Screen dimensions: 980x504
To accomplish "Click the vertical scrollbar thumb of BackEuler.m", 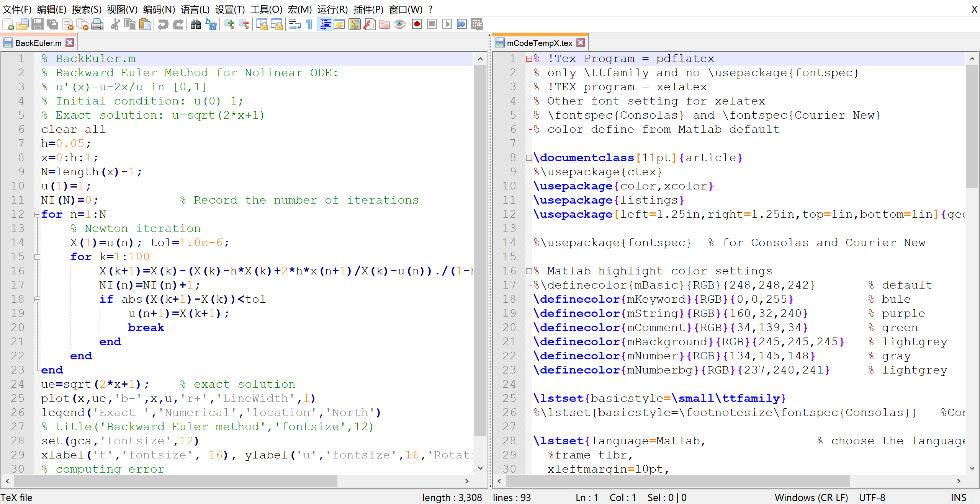I will tap(480, 250).
